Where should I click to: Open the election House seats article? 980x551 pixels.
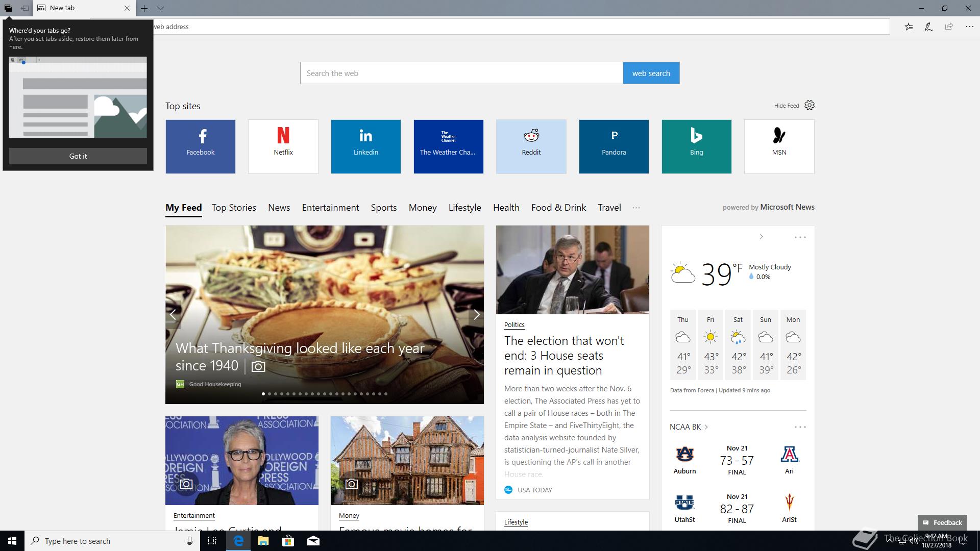click(x=564, y=356)
